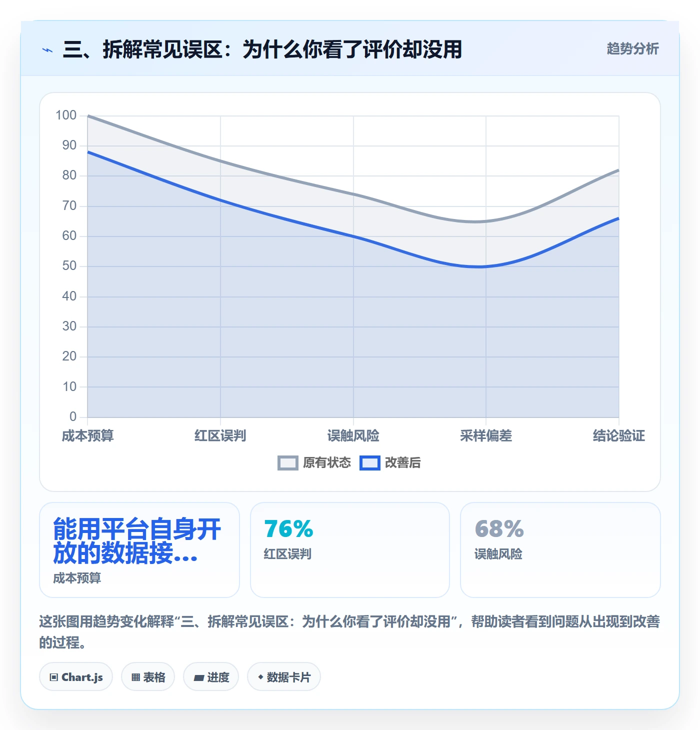Click the section title 三、拆解常见误区

tap(262, 49)
